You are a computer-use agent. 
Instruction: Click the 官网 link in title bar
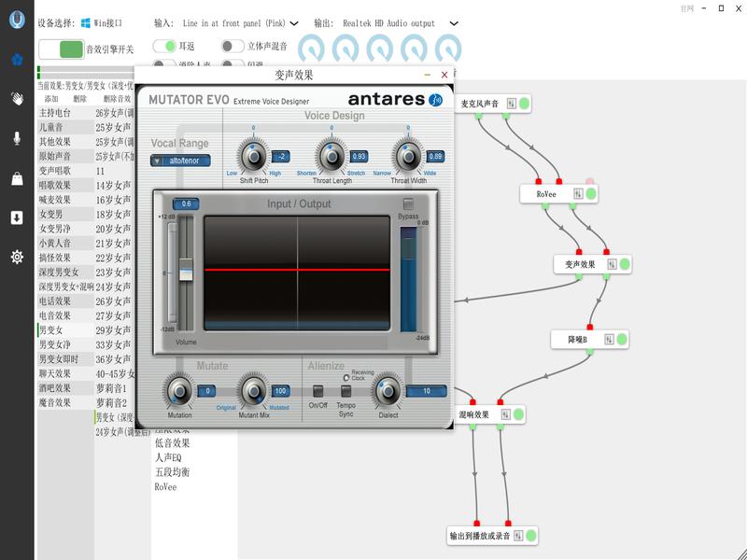click(x=686, y=8)
